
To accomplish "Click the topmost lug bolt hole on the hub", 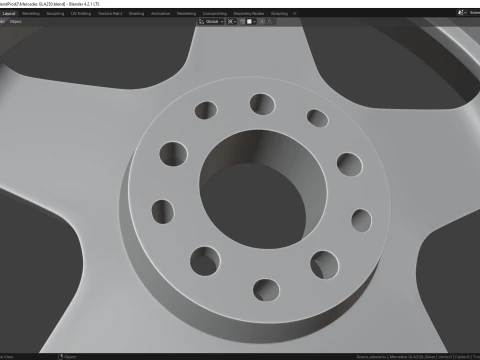I will click(262, 104).
